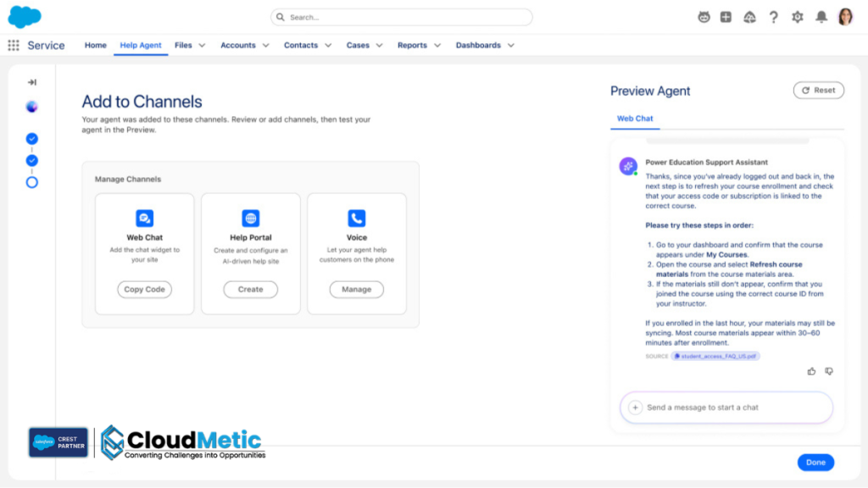Click Copy Code for Web Chat

click(144, 290)
